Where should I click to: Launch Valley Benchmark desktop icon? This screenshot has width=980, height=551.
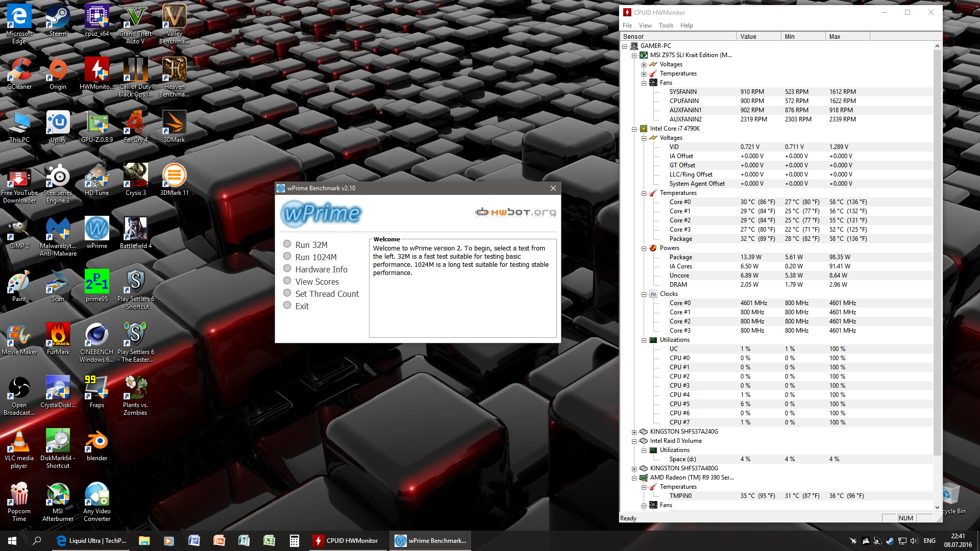tap(174, 24)
